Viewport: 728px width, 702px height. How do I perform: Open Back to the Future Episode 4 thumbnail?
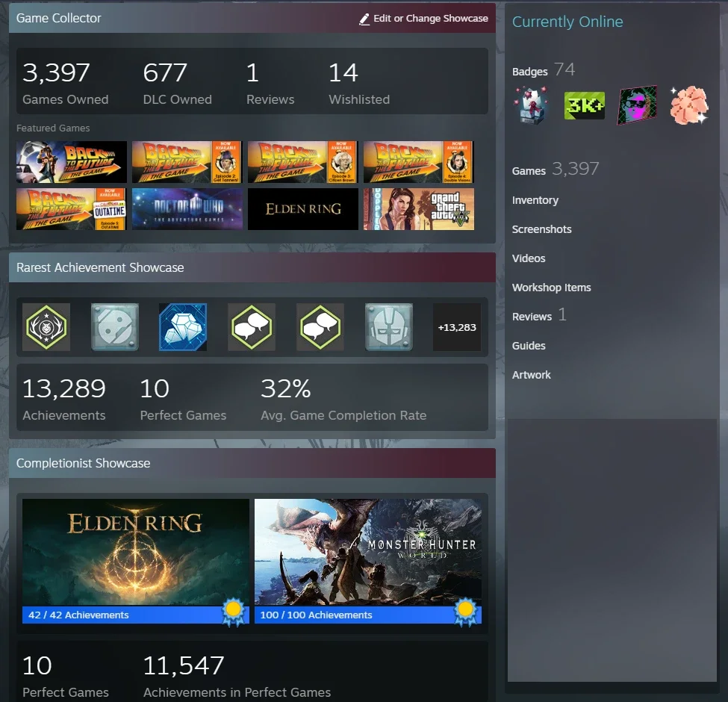pos(419,162)
